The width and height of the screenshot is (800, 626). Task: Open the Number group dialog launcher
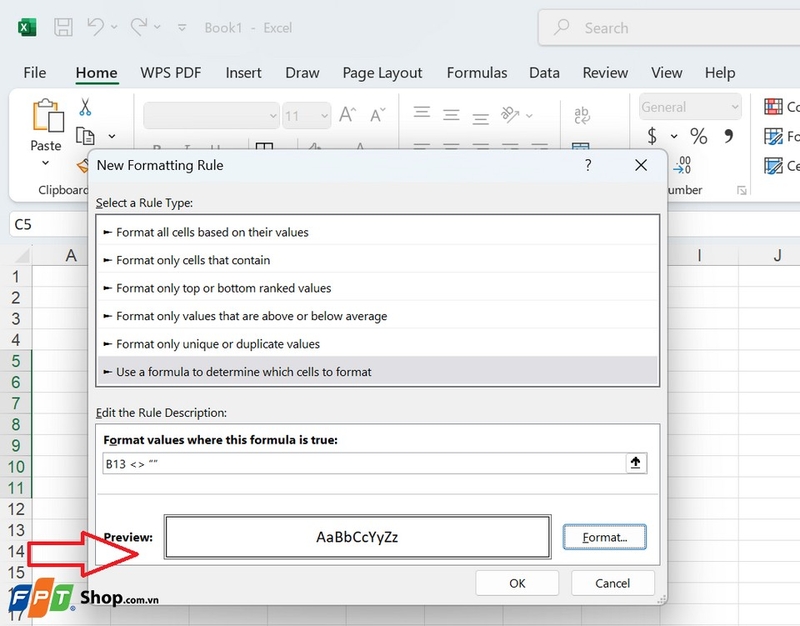[741, 190]
